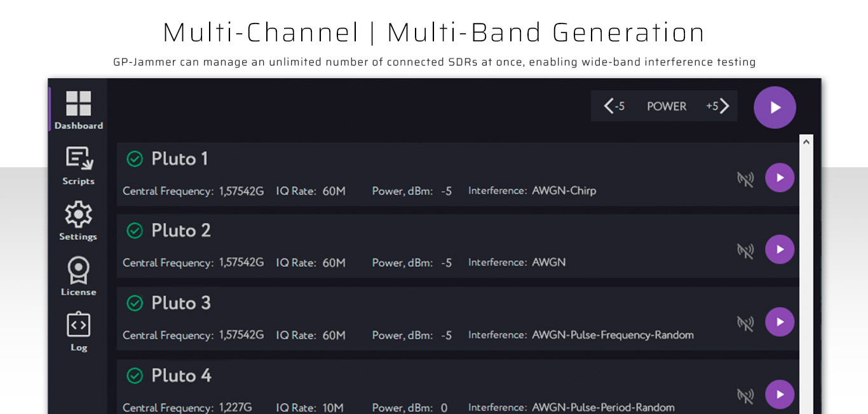Open the Settings gear
Image resolution: width=868 pixels, height=414 pixels.
click(78, 221)
